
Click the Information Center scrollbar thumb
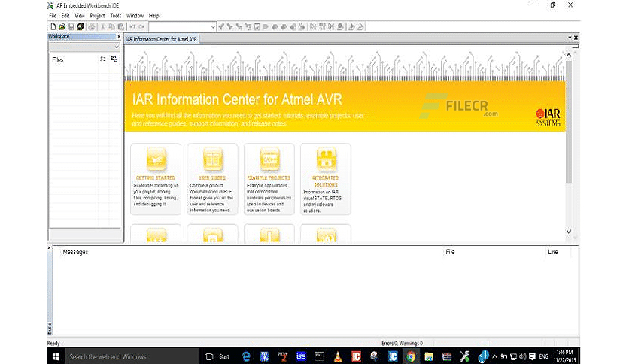568,122
